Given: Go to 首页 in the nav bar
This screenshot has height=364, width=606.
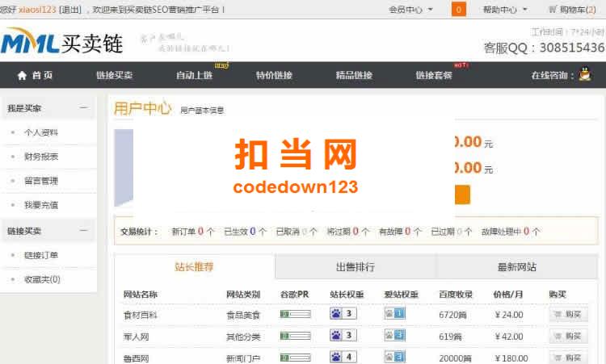Looking at the screenshot, I should pos(42,75).
